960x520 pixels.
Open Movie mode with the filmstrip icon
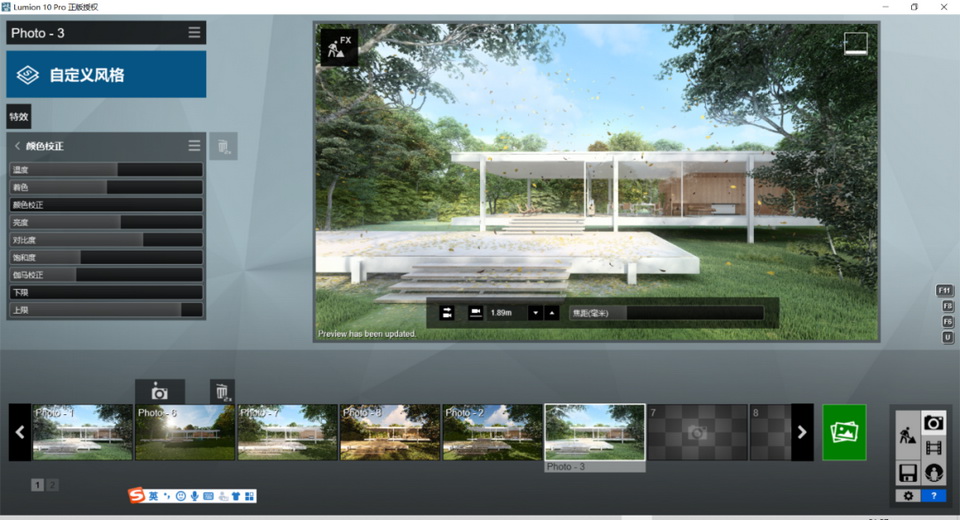(933, 448)
